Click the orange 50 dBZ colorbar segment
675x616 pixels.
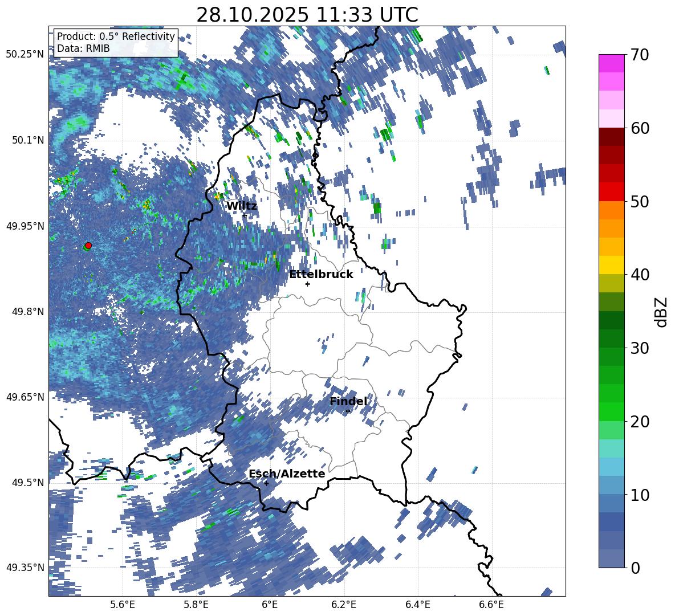point(611,210)
